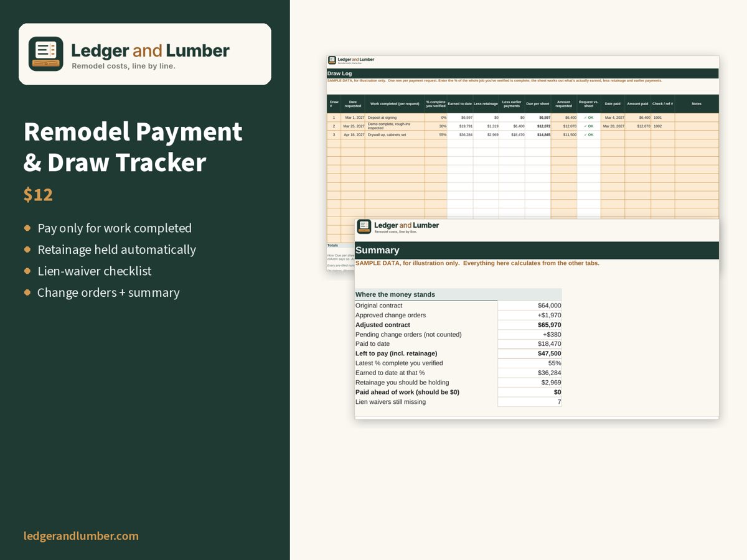Select check number 1002 cell
The image size is (747, 560).
(x=663, y=126)
